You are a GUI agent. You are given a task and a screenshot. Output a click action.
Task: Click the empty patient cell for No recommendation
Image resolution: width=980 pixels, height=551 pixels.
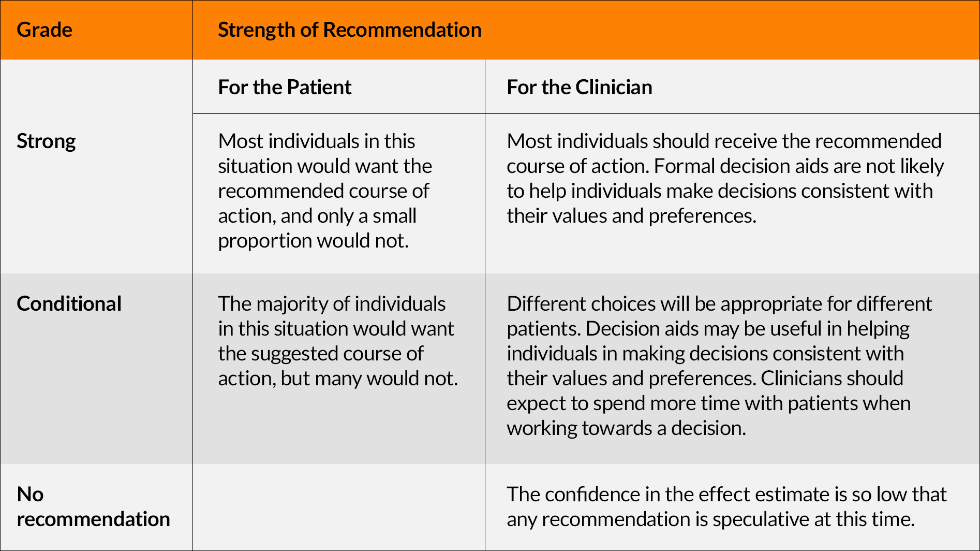click(339, 507)
